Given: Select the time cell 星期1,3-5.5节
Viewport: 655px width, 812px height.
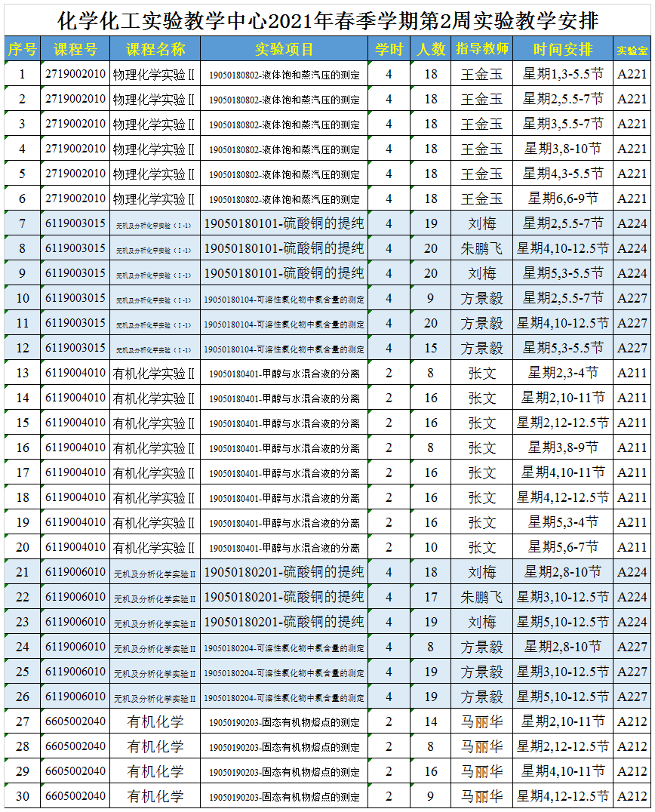Looking at the screenshot, I should [563, 74].
